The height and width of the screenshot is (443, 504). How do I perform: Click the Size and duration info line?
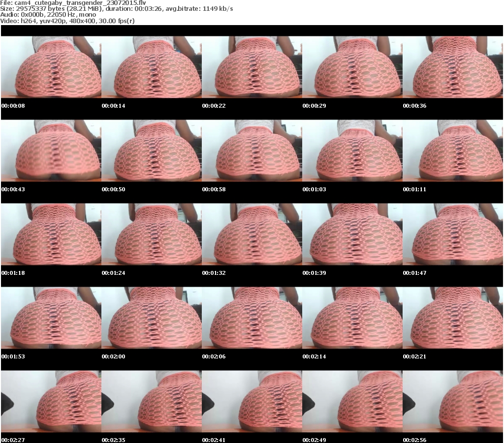click(x=116, y=9)
